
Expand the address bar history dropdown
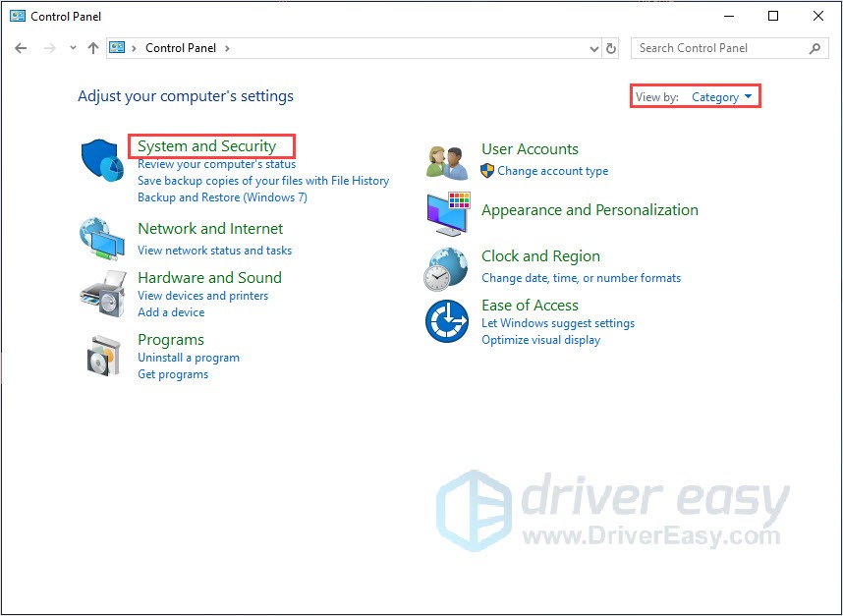(594, 49)
